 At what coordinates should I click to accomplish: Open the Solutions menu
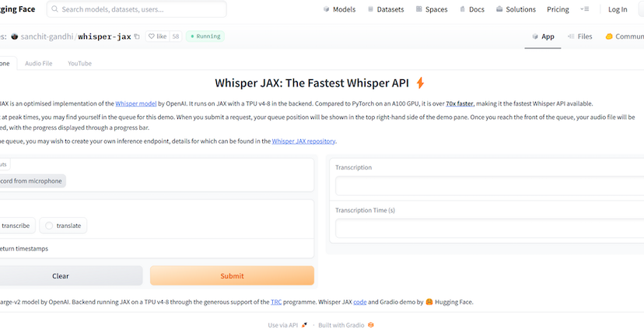[516, 9]
